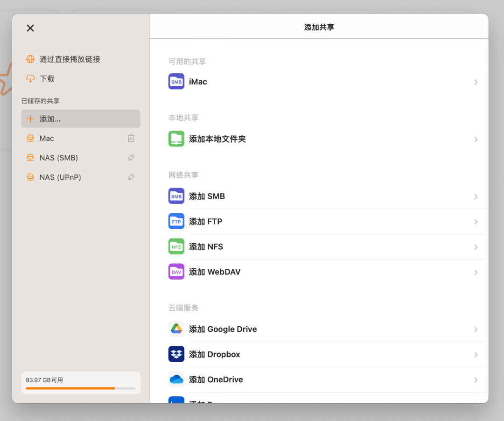Viewport: 504px width, 421px height.
Task: Click the WebDAV icon in network shares
Action: tap(176, 271)
